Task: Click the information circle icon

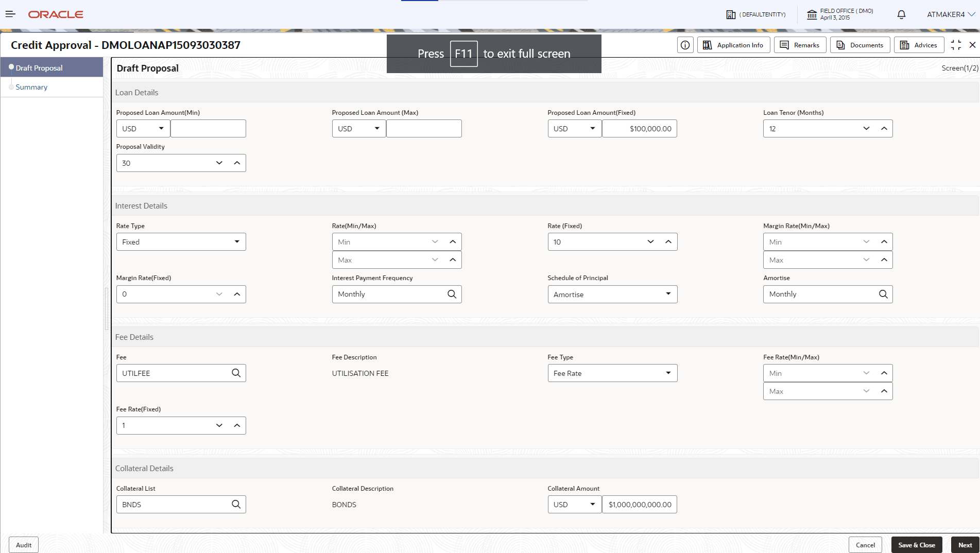Action: click(685, 45)
